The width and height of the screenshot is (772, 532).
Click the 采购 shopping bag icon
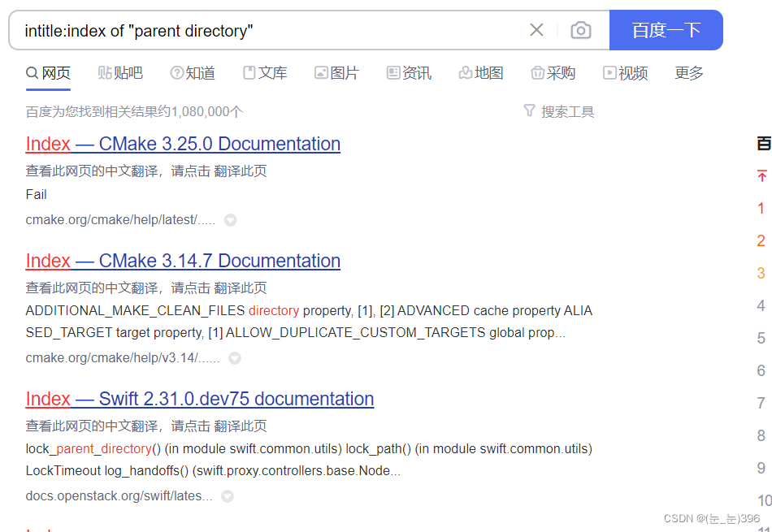pos(537,73)
